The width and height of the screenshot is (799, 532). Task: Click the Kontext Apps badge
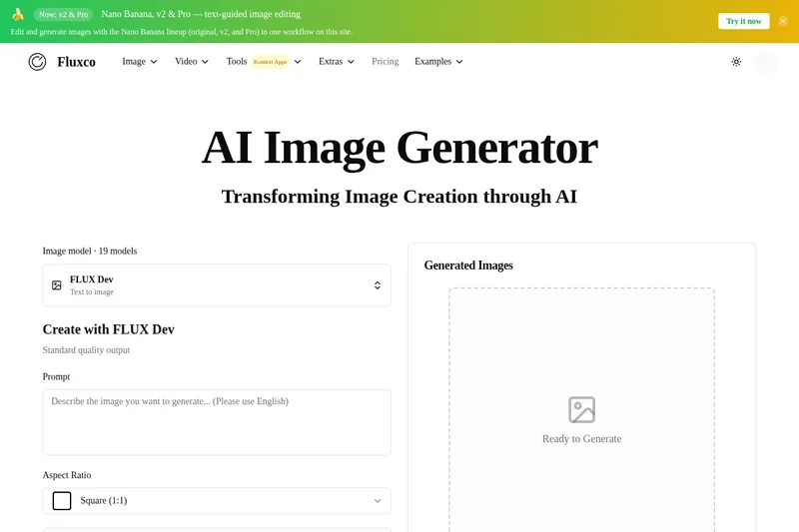pyautogui.click(x=270, y=62)
